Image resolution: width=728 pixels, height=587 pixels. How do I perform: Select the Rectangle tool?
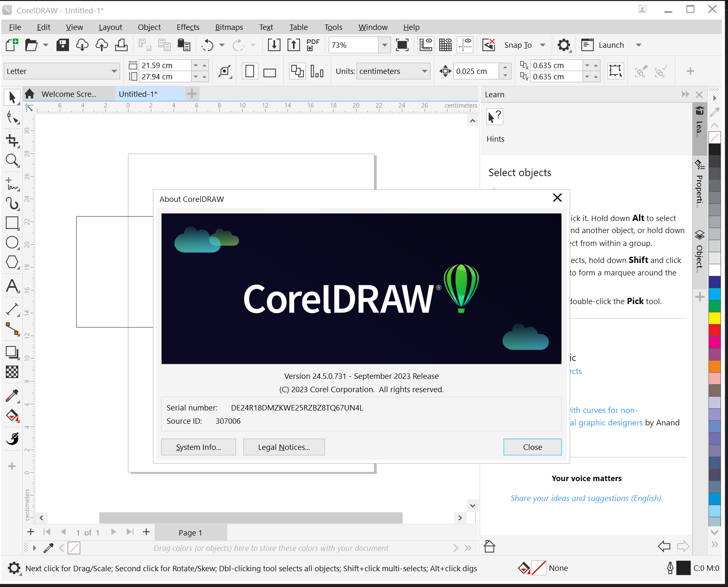click(12, 223)
